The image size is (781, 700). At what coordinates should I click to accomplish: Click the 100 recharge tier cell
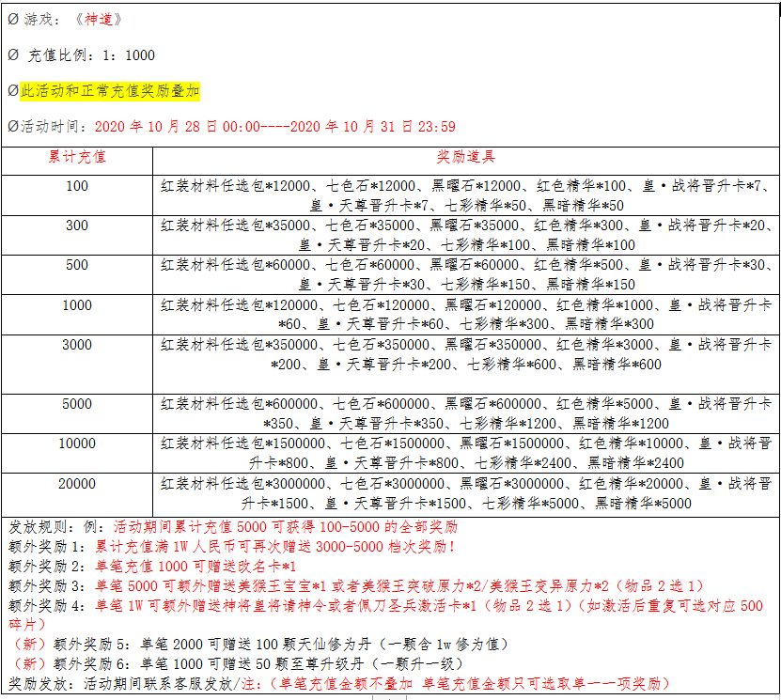click(77, 195)
